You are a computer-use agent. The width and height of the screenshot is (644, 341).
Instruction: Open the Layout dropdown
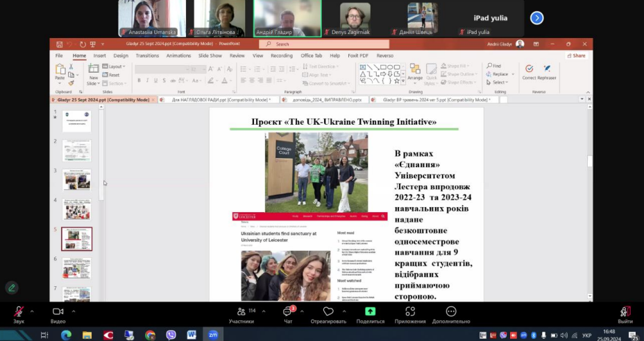(x=114, y=66)
